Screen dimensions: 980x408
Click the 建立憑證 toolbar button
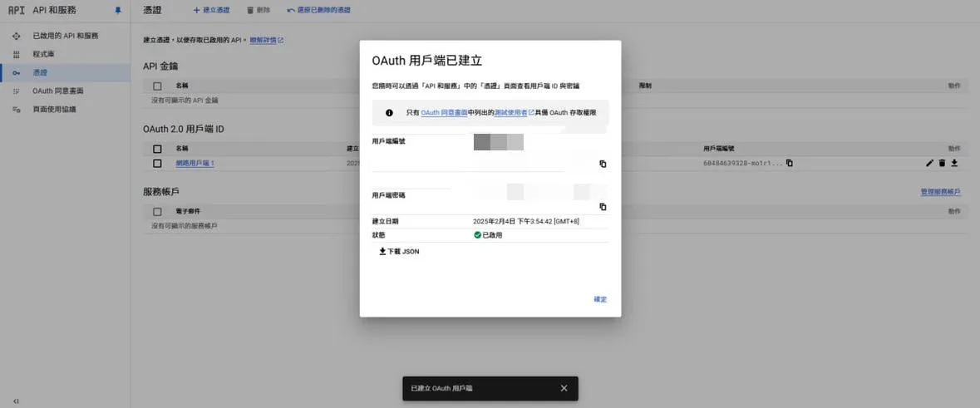pyautogui.click(x=211, y=10)
